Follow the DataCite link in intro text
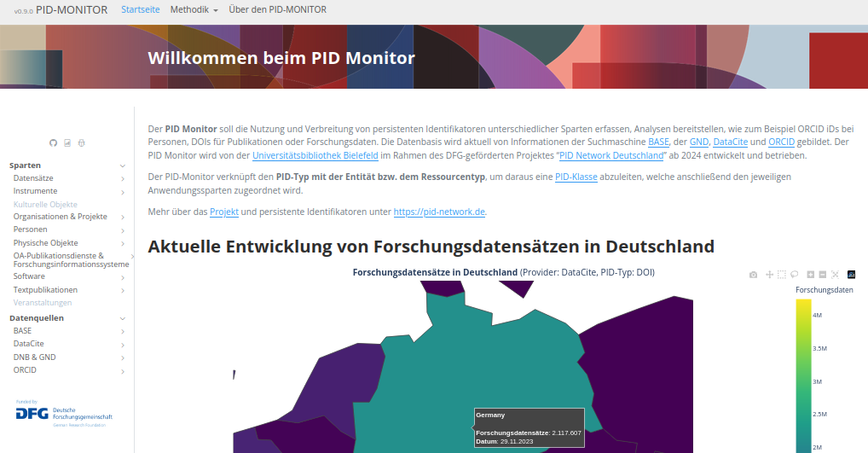 (x=730, y=142)
